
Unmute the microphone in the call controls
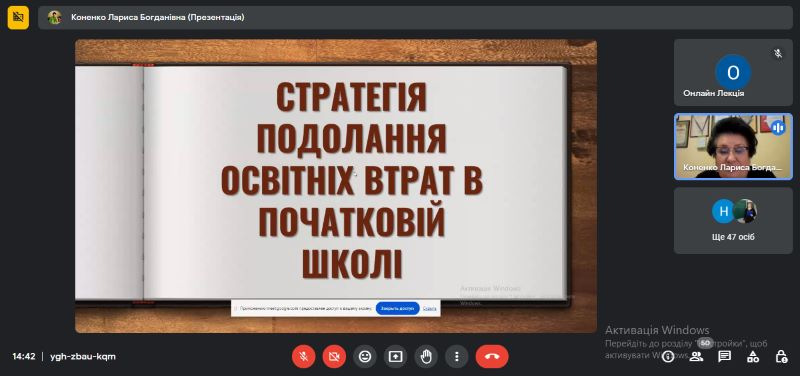304,357
